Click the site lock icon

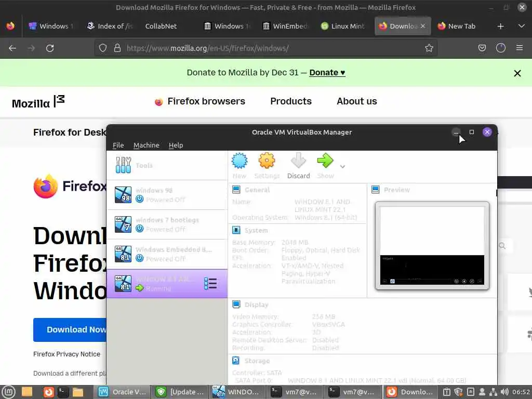point(117,48)
